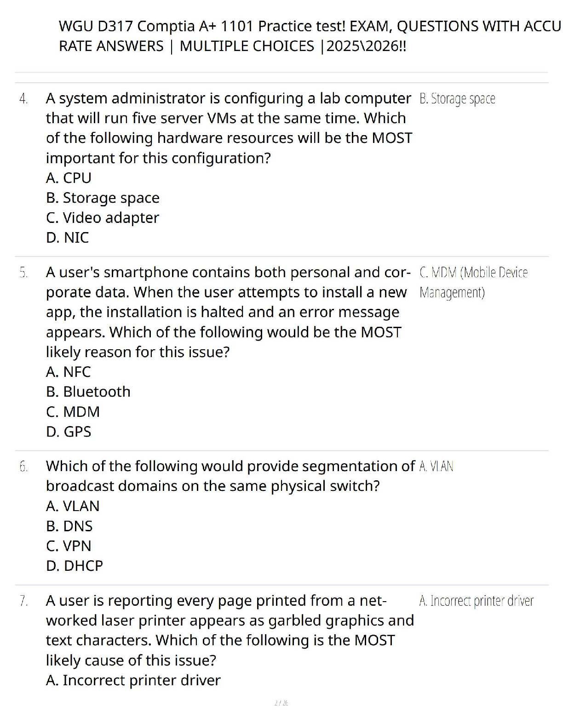The width and height of the screenshot is (563, 728).
Task: Click option C. VPN
Action: [x=69, y=546]
